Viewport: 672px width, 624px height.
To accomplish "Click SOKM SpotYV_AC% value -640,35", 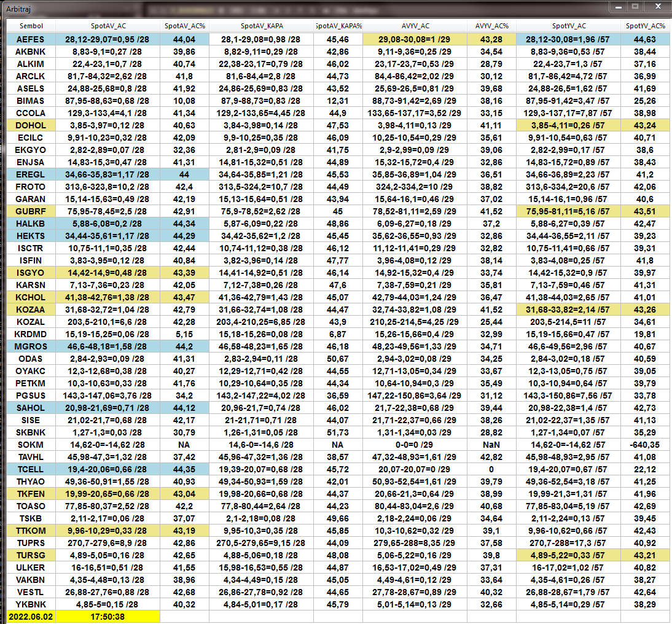I will (645, 445).
